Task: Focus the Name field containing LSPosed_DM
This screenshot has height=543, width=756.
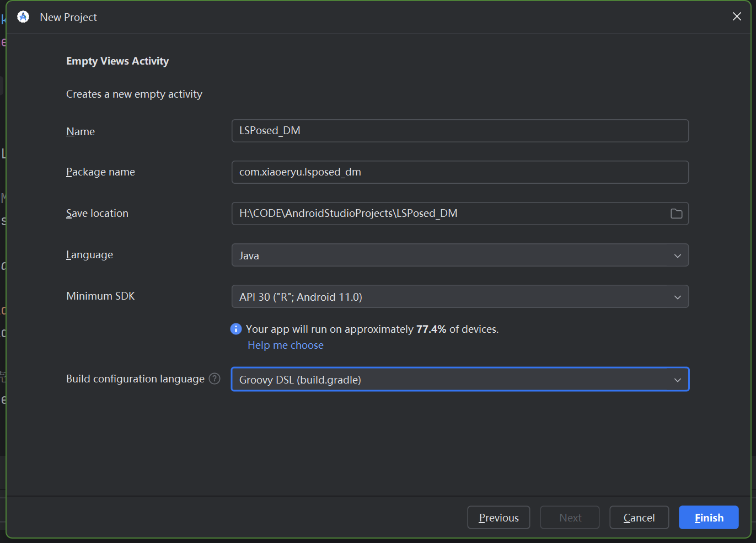Action: [x=459, y=131]
